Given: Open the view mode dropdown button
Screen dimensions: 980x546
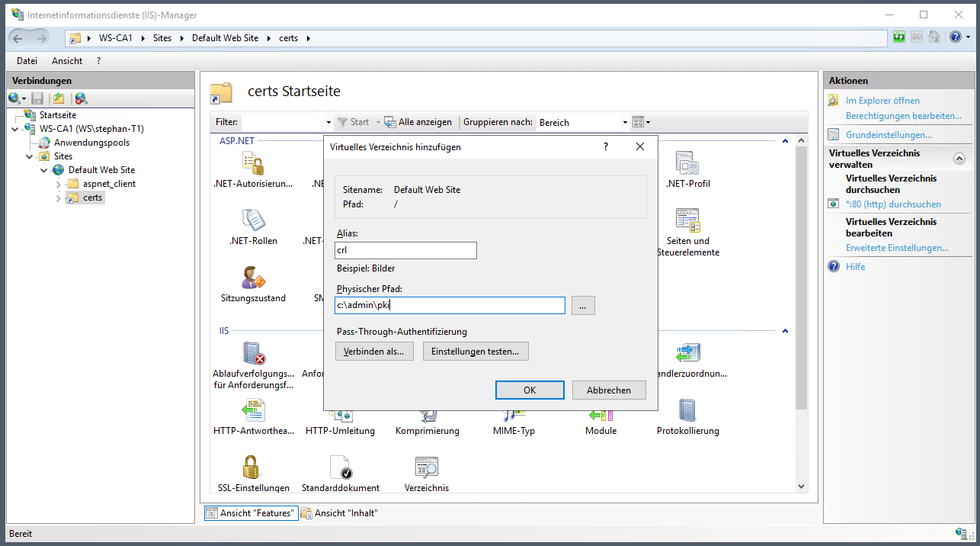Looking at the screenshot, I should point(642,122).
